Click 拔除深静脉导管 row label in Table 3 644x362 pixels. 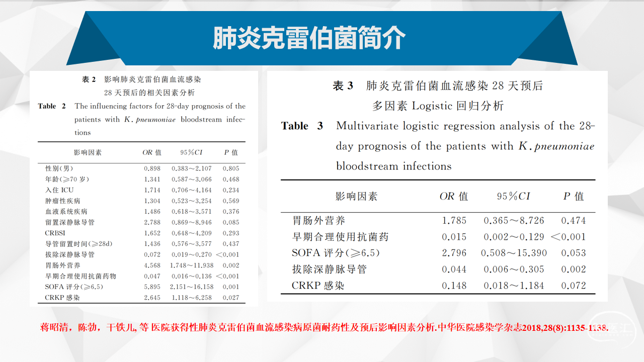[x=330, y=269]
